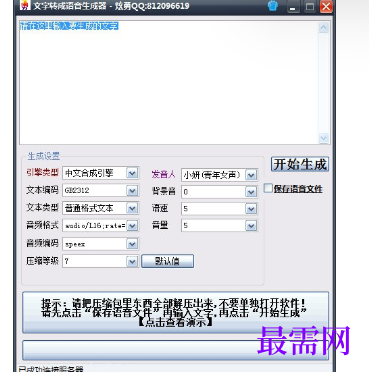Click the 提示 hint banner button
The height and width of the screenshot is (372, 369).
(x=175, y=312)
